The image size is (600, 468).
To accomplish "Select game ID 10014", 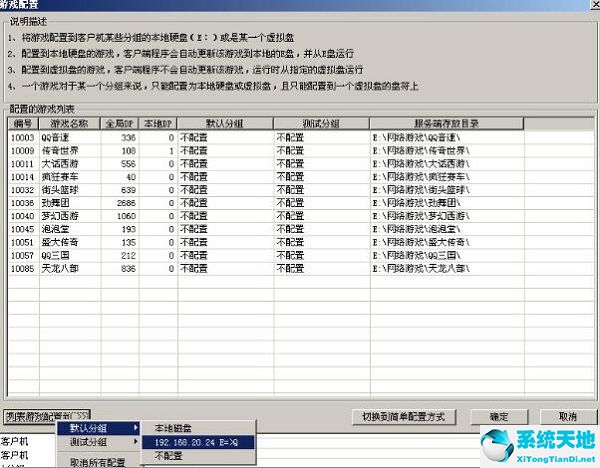I will coord(23,177).
